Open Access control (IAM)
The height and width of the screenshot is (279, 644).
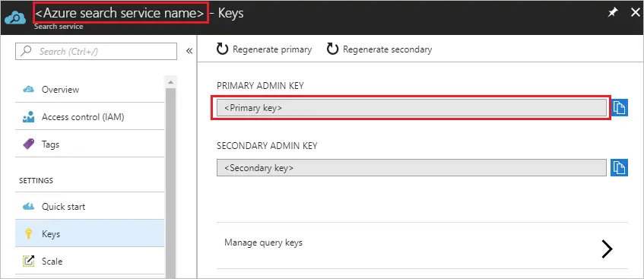[90, 117]
